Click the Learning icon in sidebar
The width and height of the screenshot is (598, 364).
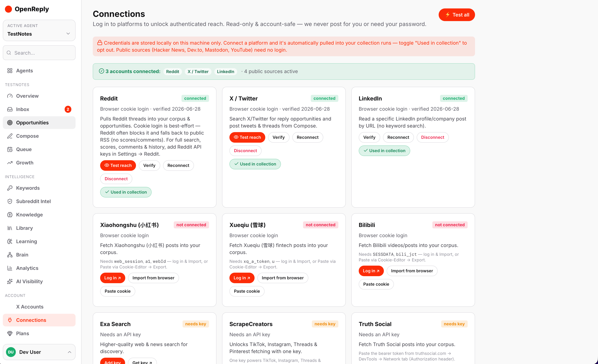pyautogui.click(x=10, y=241)
